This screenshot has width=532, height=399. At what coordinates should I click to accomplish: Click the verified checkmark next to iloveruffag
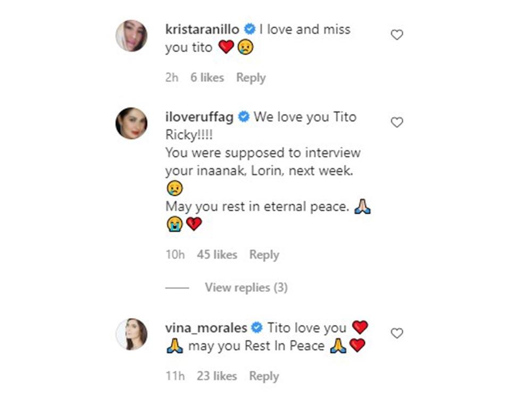pyautogui.click(x=244, y=116)
